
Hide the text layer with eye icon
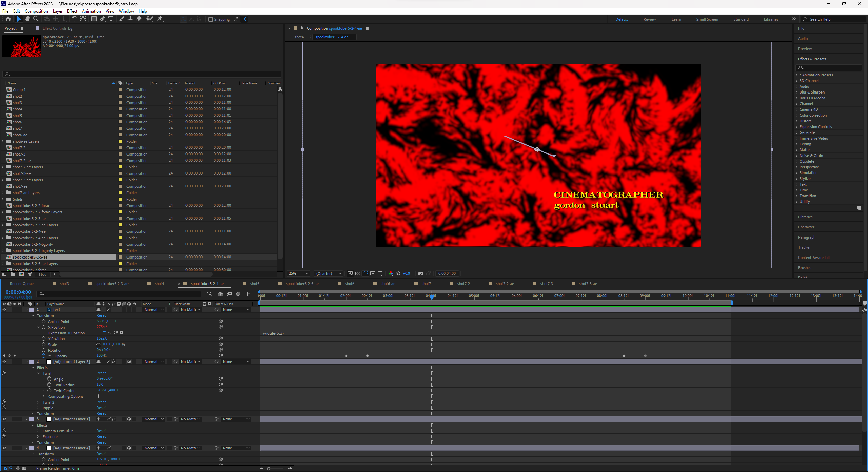(x=4, y=310)
